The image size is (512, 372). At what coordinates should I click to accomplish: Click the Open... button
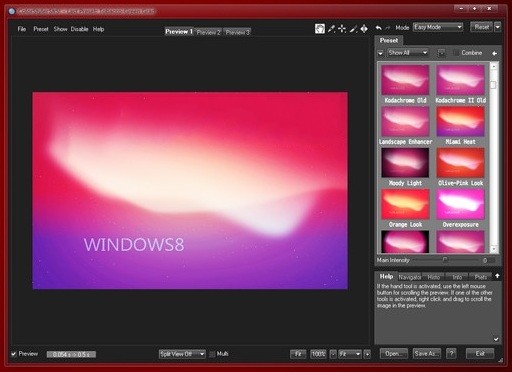[x=394, y=353]
